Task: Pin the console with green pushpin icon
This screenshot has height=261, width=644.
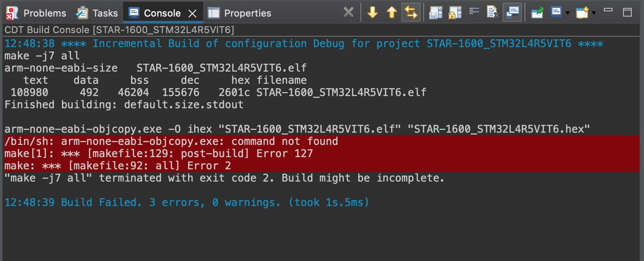Action: tap(537, 13)
